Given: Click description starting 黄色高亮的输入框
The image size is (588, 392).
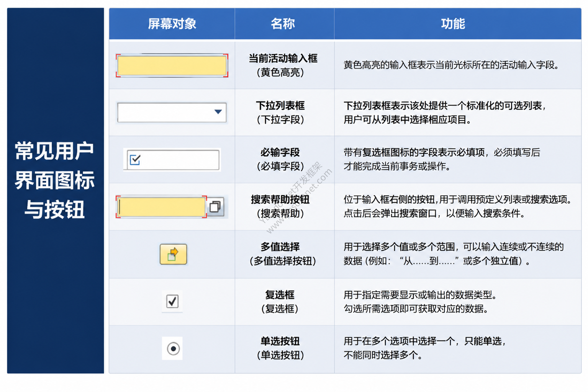Looking at the screenshot, I should pyautogui.click(x=451, y=65).
